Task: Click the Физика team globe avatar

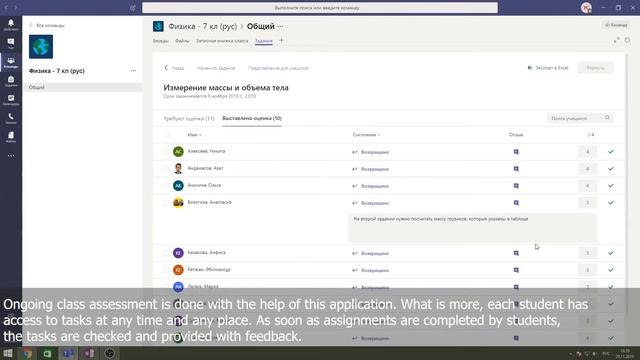Action: pyautogui.click(x=41, y=47)
